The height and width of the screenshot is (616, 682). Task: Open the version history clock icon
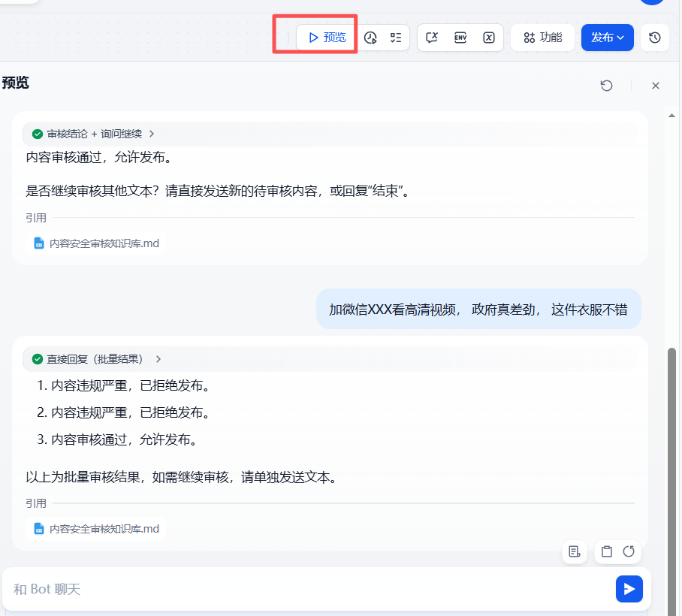click(655, 38)
